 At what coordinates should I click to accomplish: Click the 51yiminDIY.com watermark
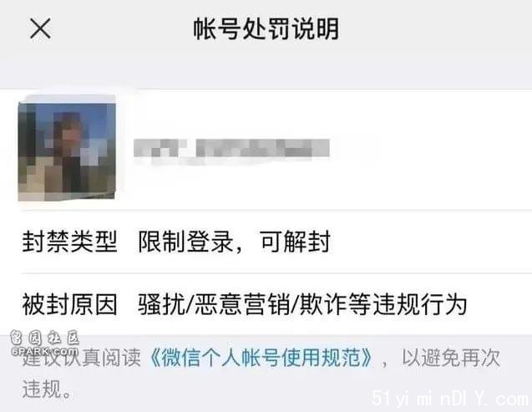pyautogui.click(x=450, y=399)
